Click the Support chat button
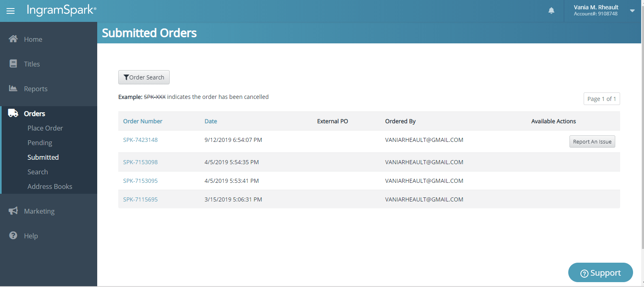This screenshot has height=287, width=644. [600, 273]
